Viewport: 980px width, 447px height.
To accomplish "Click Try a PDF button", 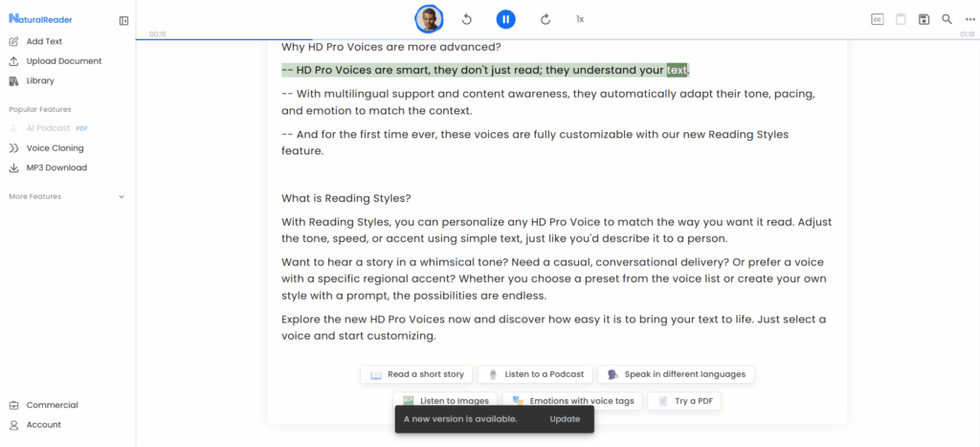I will click(x=684, y=401).
